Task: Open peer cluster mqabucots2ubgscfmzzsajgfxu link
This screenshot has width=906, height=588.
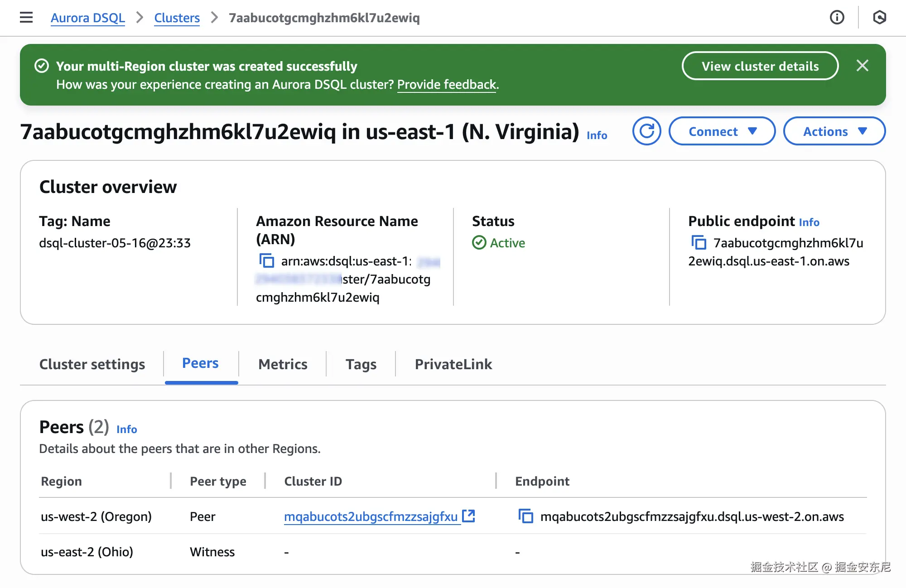Action: pyautogui.click(x=371, y=516)
